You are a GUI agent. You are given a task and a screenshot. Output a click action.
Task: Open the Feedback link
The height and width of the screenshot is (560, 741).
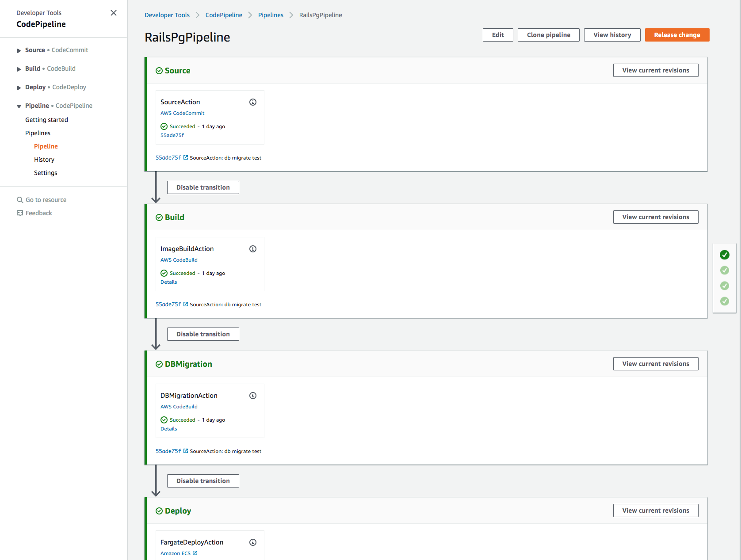click(39, 213)
